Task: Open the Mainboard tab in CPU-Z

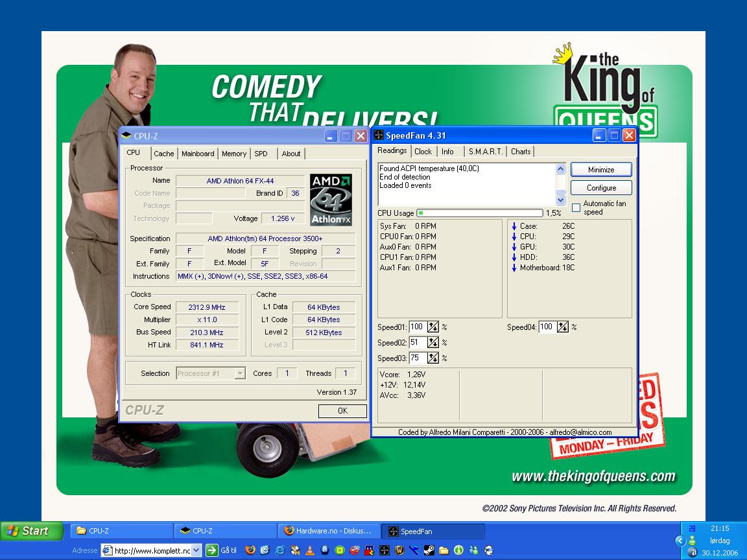Action: click(x=198, y=154)
